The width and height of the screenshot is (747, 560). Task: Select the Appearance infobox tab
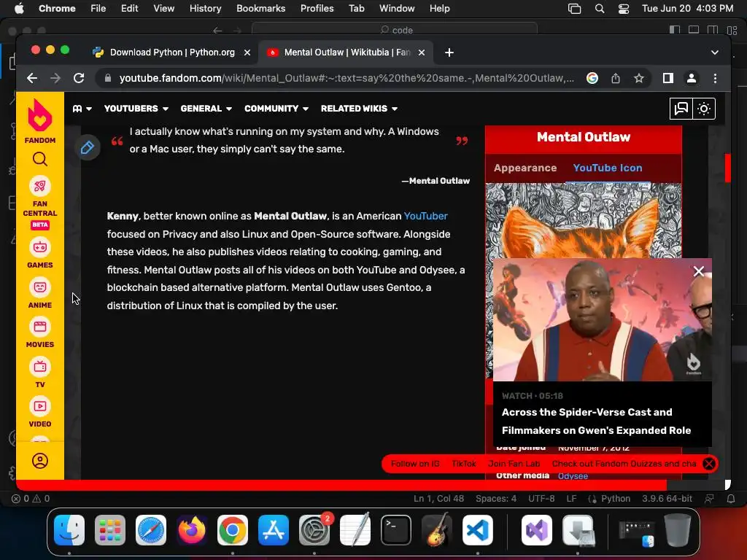tap(525, 168)
